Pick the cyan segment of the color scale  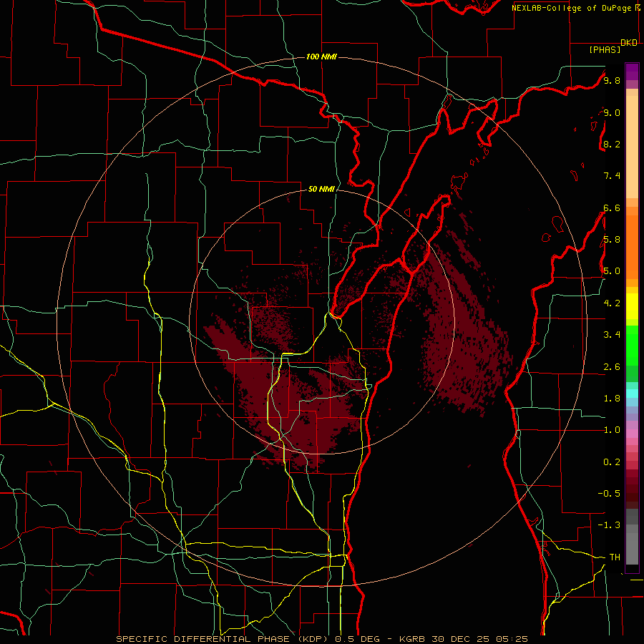pyautogui.click(x=632, y=393)
